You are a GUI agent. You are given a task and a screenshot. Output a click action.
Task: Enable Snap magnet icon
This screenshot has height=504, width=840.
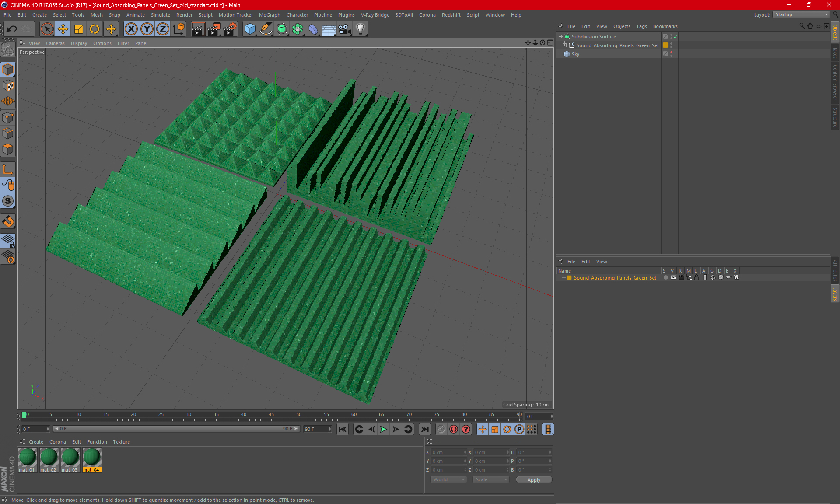[x=8, y=221]
